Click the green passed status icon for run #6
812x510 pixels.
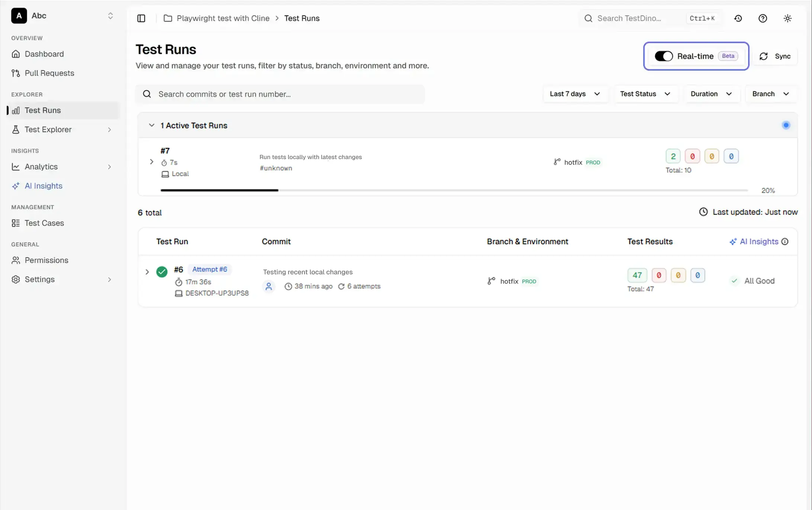[162, 272]
